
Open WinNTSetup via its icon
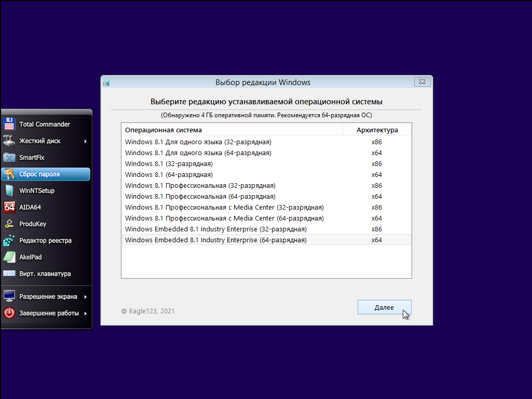tap(9, 190)
